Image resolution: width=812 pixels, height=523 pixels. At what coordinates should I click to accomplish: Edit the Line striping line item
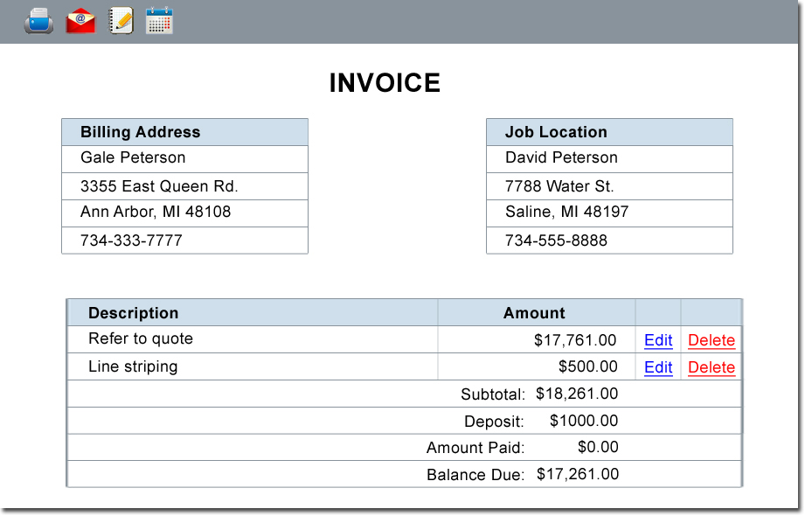(658, 367)
